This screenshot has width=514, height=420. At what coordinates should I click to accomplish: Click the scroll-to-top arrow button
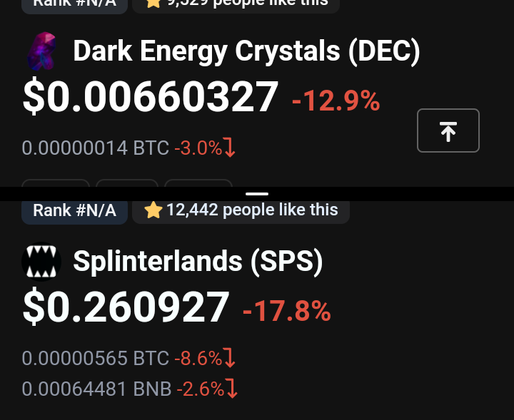448,130
